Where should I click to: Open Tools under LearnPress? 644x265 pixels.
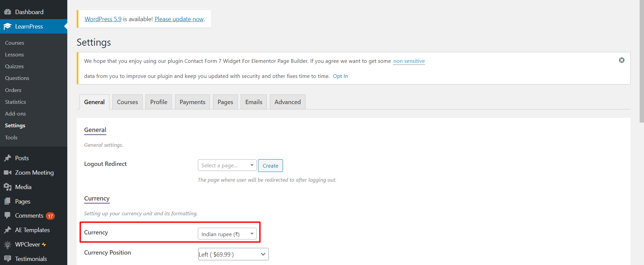(11, 138)
